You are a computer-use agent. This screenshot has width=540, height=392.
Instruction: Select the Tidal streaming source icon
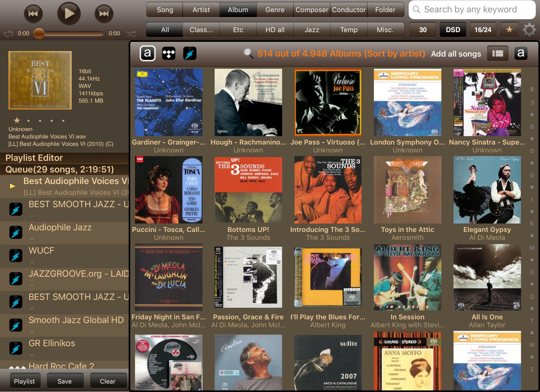168,53
